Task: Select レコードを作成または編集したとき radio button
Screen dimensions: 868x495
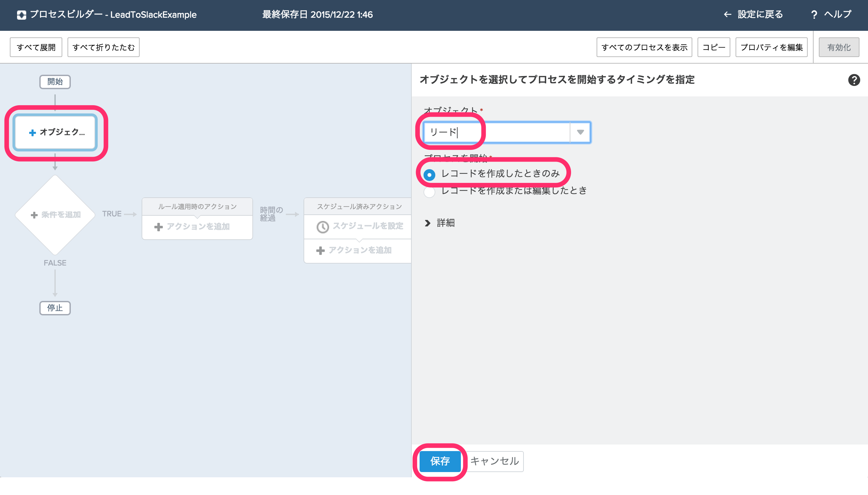Action: [x=429, y=192]
